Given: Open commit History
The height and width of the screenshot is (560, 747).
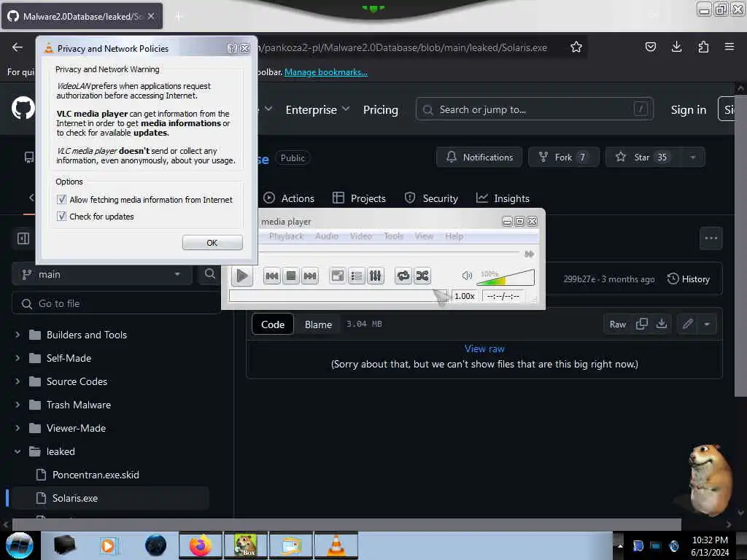Looking at the screenshot, I should tap(689, 279).
